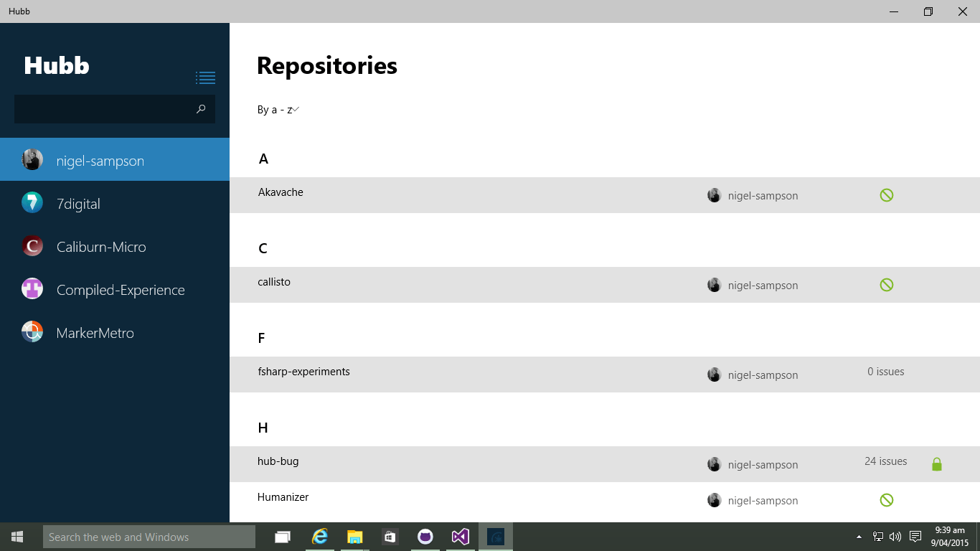This screenshot has width=980, height=551.
Task: Click the list view icon beside Hubb
Action: 205,77
